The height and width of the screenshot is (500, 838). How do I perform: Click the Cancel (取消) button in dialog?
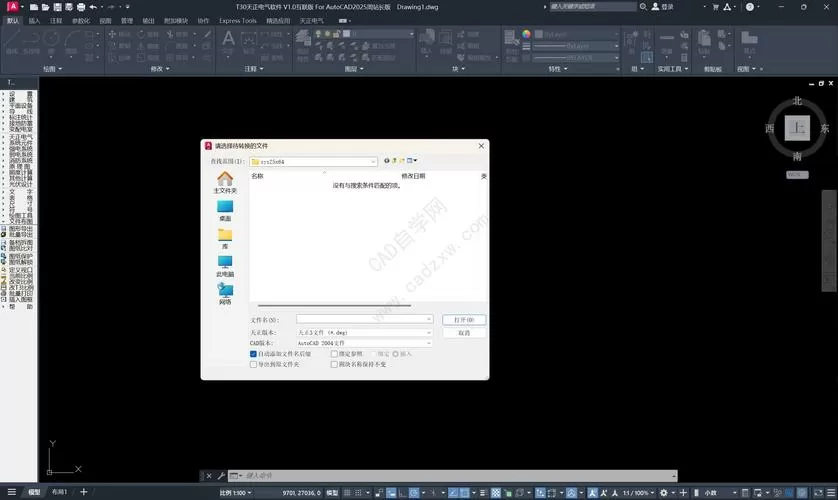pyautogui.click(x=464, y=333)
